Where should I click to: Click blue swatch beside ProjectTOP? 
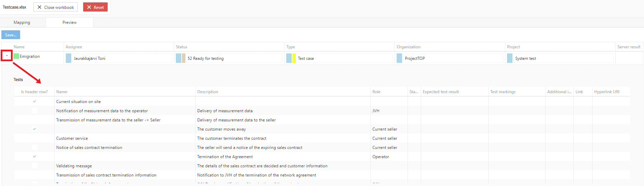pyautogui.click(x=399, y=58)
